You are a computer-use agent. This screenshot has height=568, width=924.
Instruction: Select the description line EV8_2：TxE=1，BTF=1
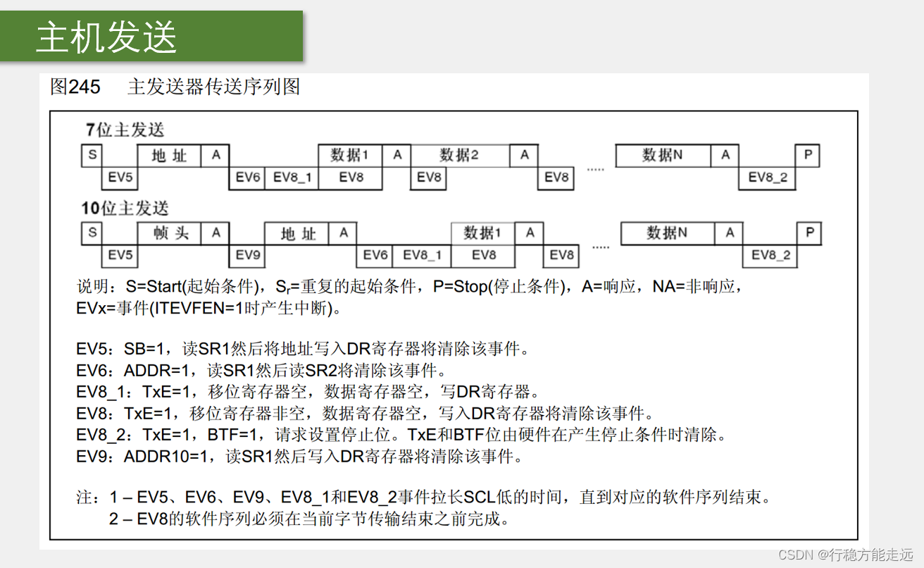click(401, 435)
